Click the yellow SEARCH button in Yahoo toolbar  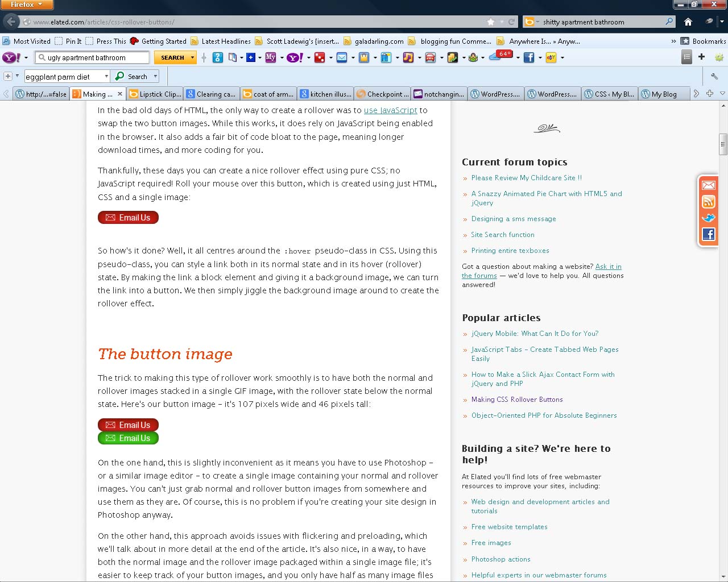pyautogui.click(x=172, y=57)
